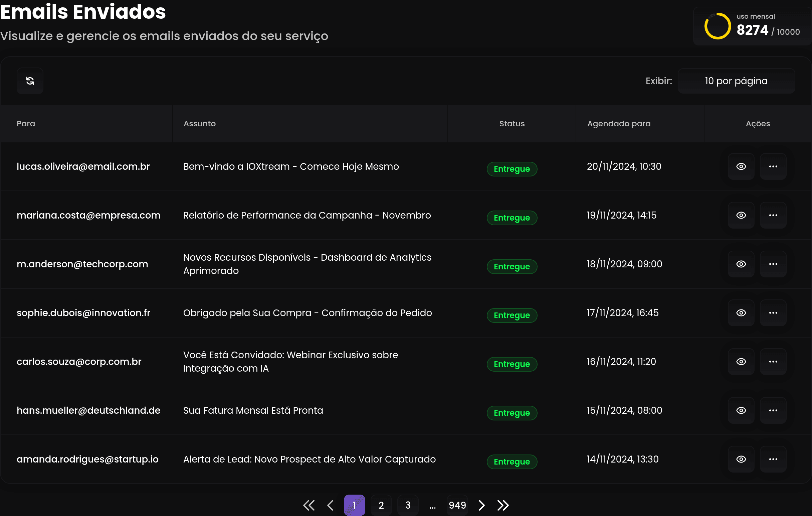Click the 'Status' column header
The width and height of the screenshot is (812, 516).
512,124
